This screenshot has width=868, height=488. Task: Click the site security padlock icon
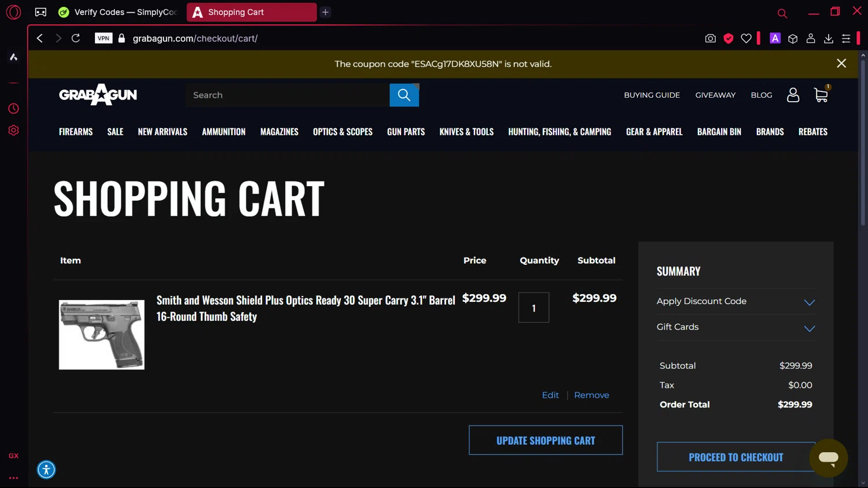click(122, 38)
